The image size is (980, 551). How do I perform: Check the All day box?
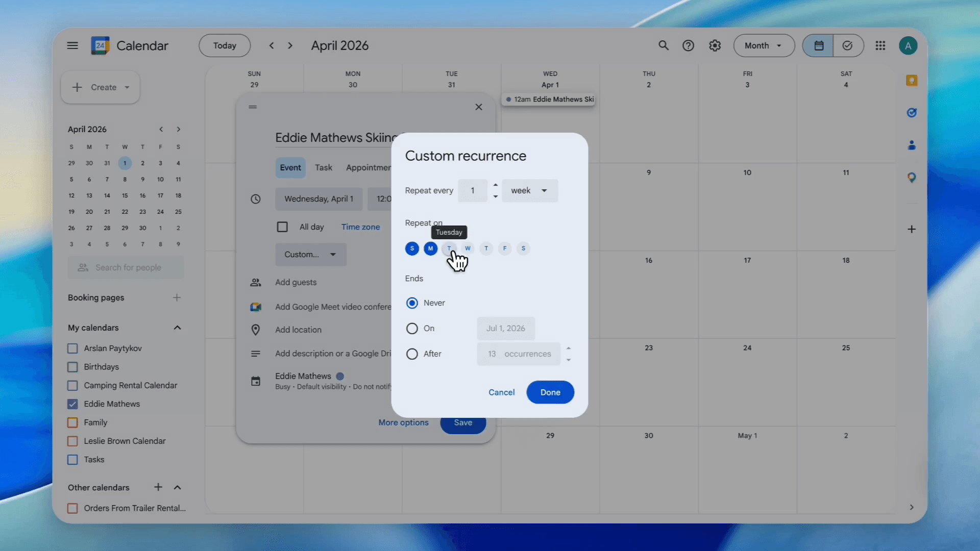click(x=282, y=227)
